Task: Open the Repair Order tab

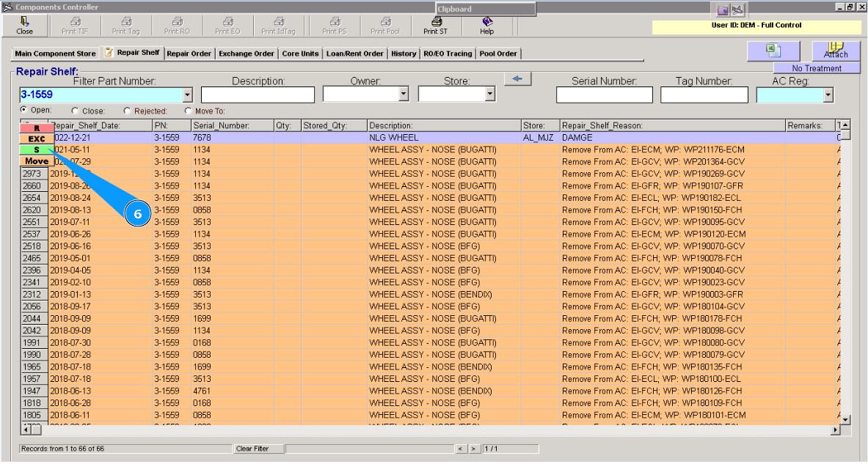Action: 189,54
